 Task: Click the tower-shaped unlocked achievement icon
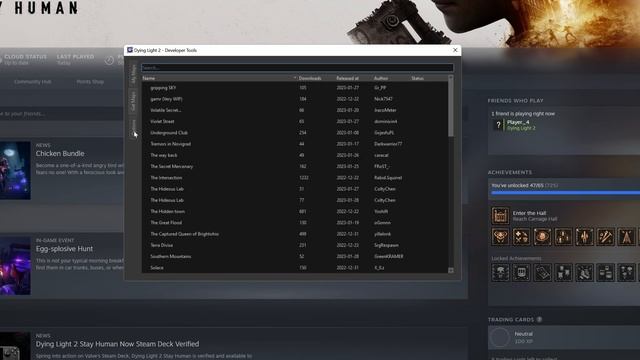tap(626, 237)
